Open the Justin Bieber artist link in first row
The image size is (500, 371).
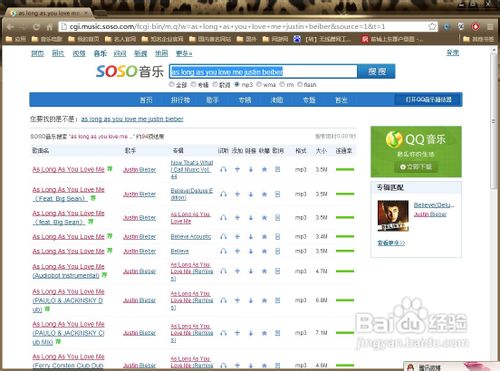tap(139, 170)
